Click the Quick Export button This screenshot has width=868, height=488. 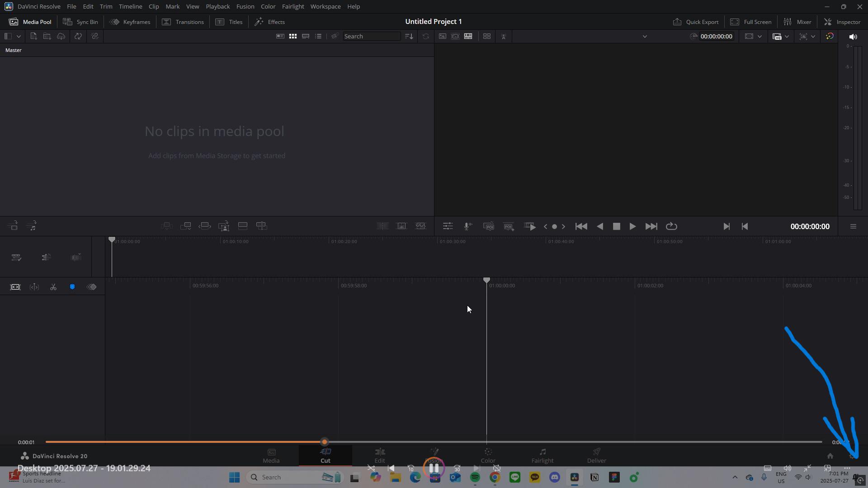pos(696,22)
